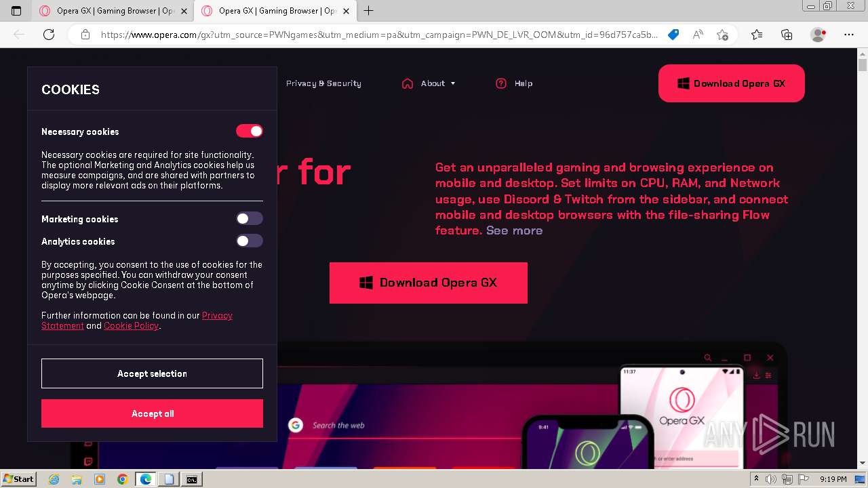This screenshot has height=488, width=868.
Task: Follow the See more link
Action: 514,230
